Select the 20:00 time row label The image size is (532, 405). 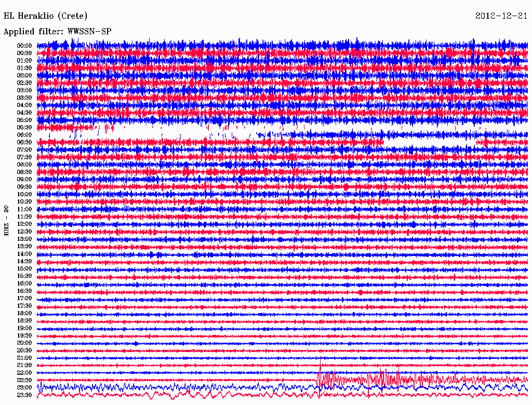(24, 343)
